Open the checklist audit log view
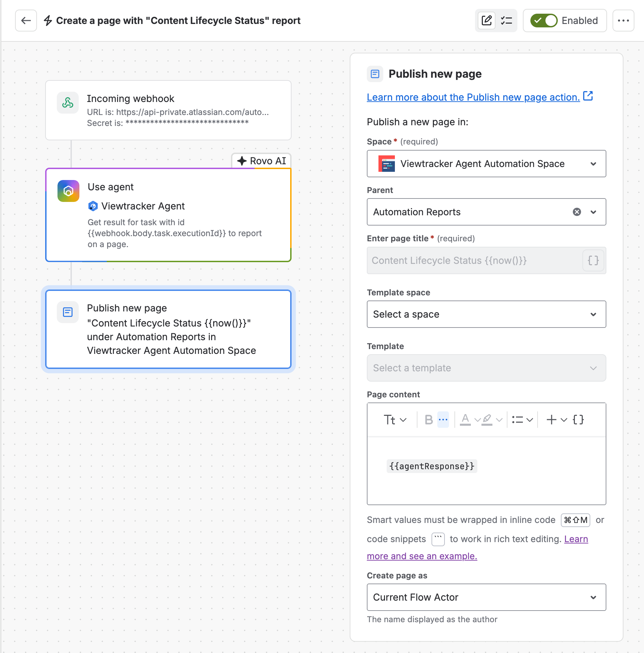The height and width of the screenshot is (653, 644). [506, 21]
